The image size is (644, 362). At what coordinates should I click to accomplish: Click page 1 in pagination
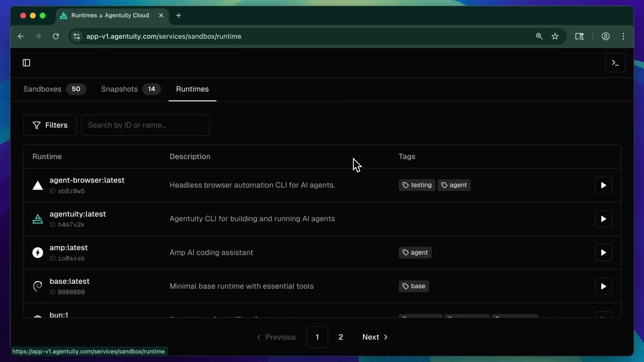pyautogui.click(x=317, y=337)
